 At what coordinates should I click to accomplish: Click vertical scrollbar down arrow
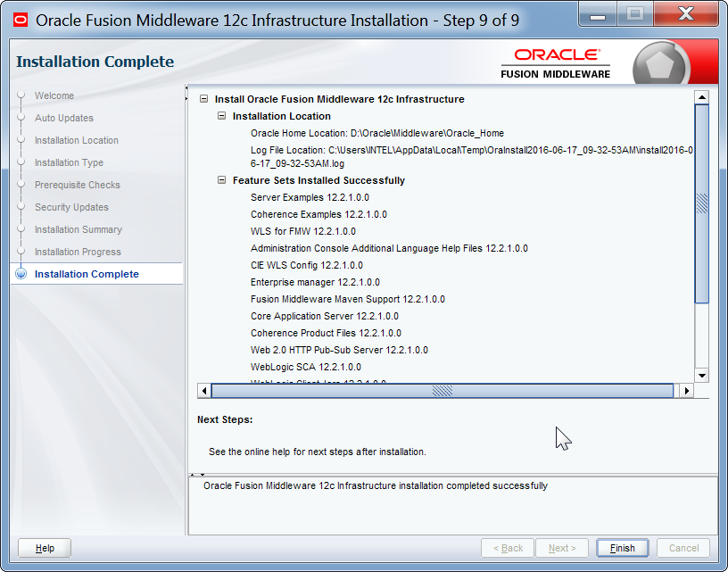(x=701, y=376)
